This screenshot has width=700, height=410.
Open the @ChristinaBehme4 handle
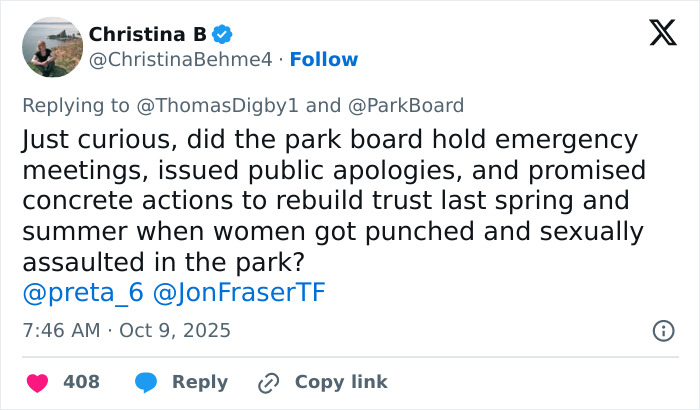[180, 60]
